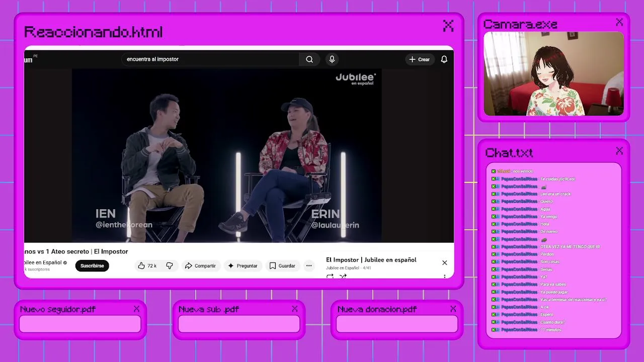Start voice search with the microphone icon
Screen dimensions: 644x362
[x=332, y=59]
